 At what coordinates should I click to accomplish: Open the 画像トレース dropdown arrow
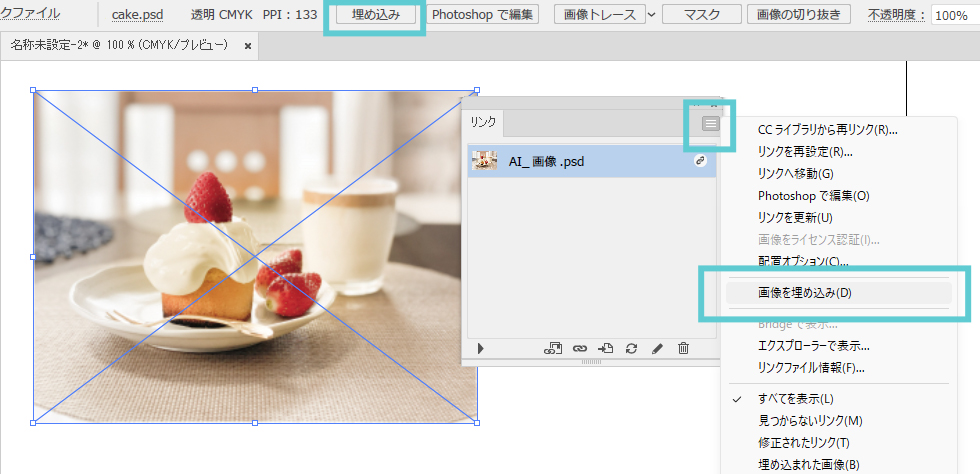pyautogui.click(x=652, y=15)
